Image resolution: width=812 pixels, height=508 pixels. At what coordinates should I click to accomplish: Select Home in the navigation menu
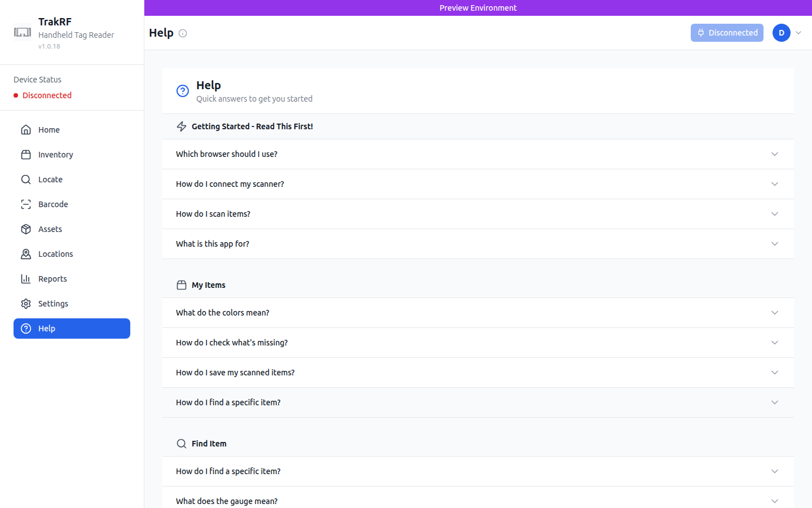pos(49,129)
